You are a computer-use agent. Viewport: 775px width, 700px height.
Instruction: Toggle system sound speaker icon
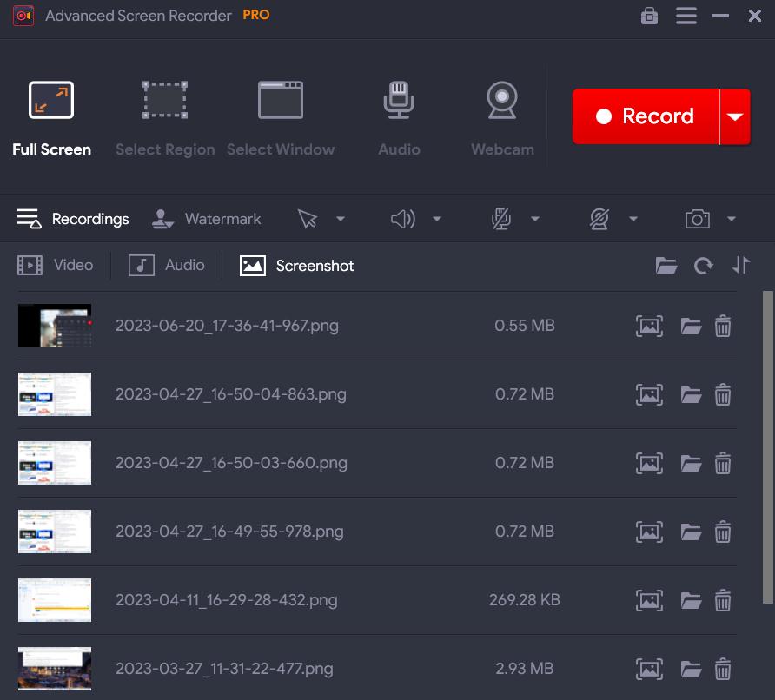pos(403,219)
